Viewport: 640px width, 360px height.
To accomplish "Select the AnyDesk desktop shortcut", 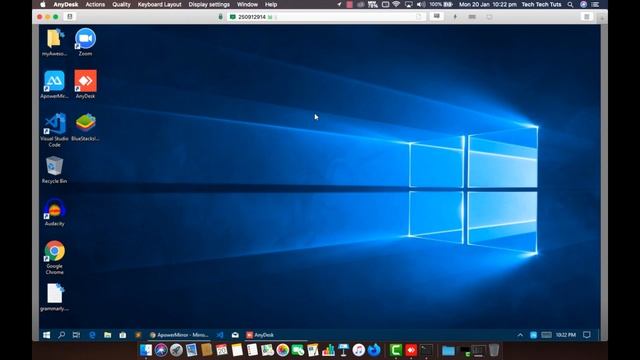I will (x=85, y=84).
